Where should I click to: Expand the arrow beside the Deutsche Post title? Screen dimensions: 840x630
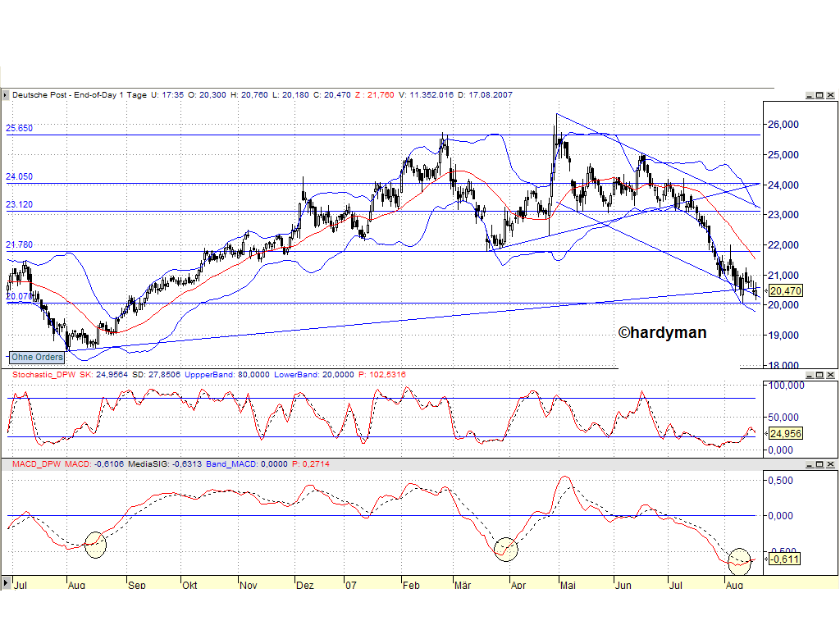tap(7, 95)
